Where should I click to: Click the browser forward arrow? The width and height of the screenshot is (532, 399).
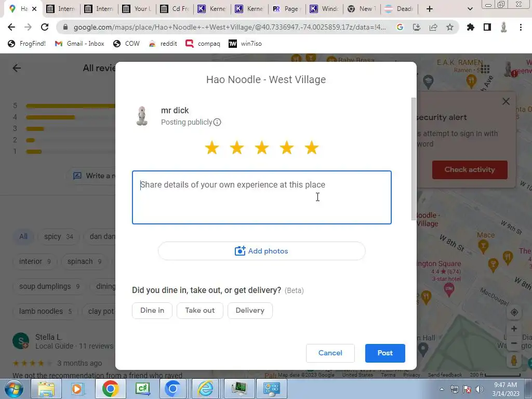click(x=28, y=27)
